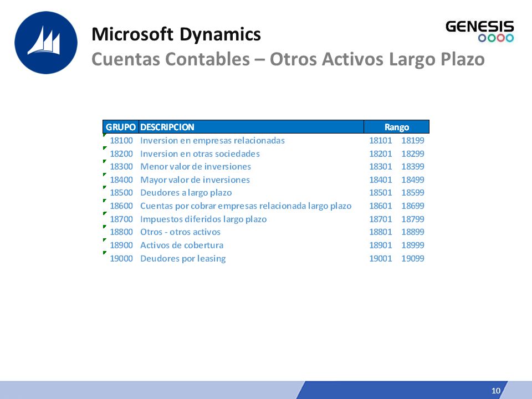Click range start value 18701
532x399 pixels.
(380, 219)
